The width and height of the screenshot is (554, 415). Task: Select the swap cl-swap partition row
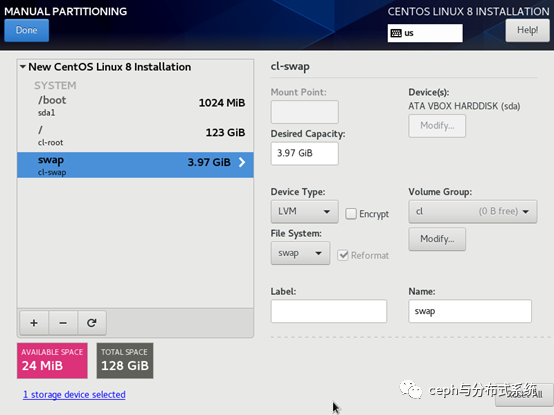pos(135,165)
